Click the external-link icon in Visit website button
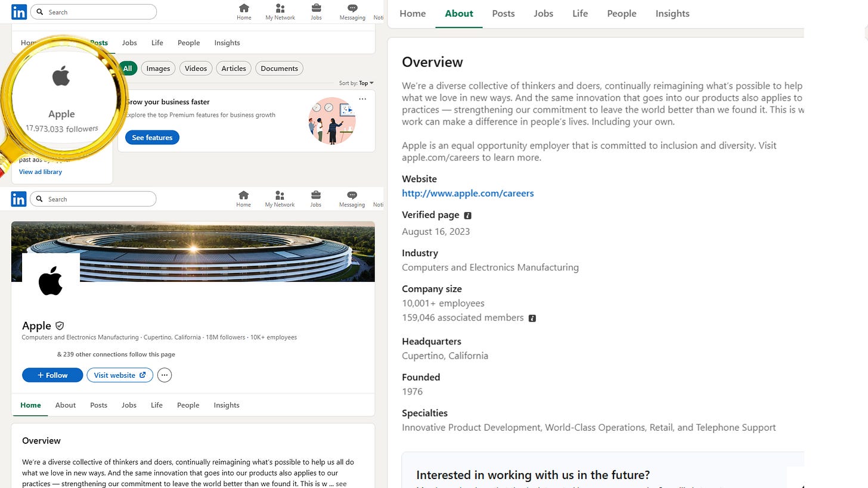This screenshot has width=868, height=488. tap(142, 375)
